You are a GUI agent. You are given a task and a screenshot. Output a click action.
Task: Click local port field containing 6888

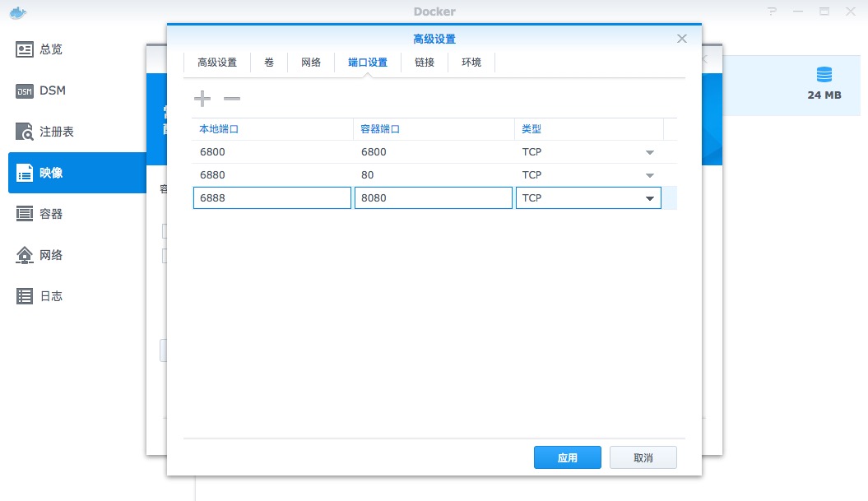[272, 198]
